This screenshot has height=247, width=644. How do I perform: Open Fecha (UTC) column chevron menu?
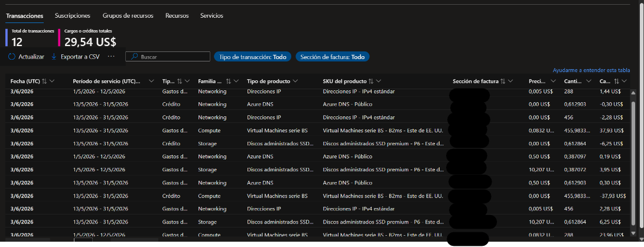coord(52,81)
